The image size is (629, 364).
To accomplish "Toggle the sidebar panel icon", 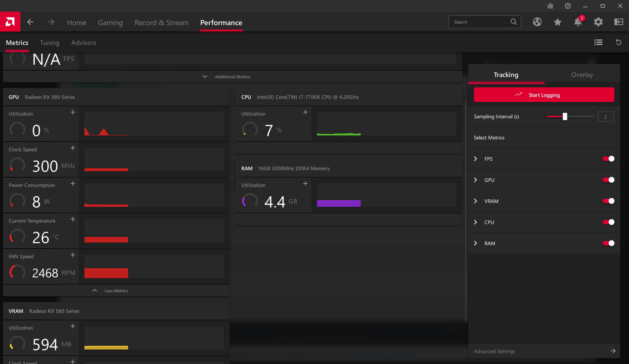I will coord(619,22).
